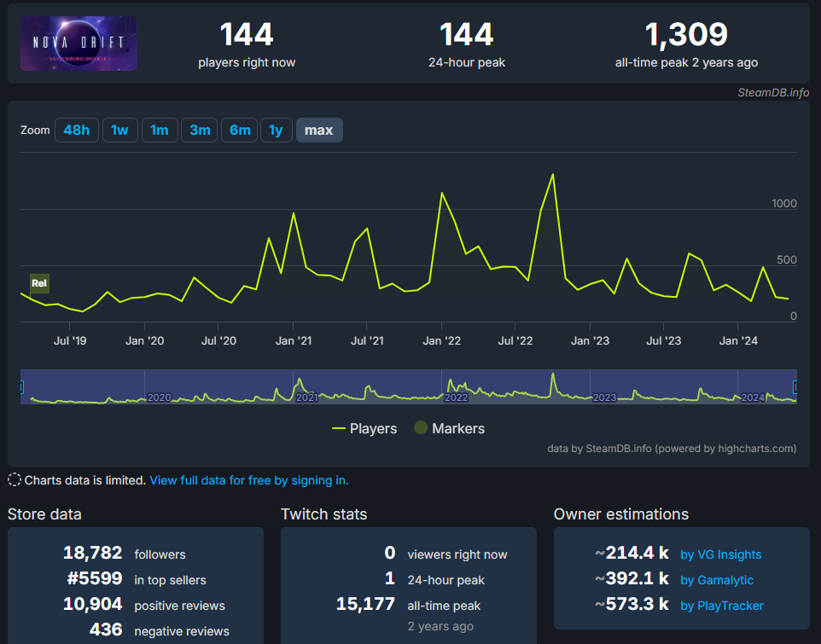This screenshot has width=821, height=644.
Task: Click the left navigator range handle
Action: pos(21,386)
